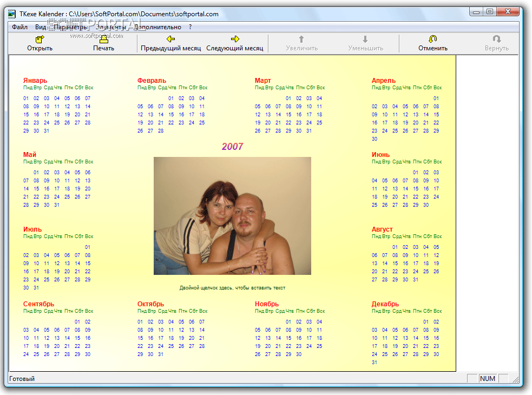This screenshot has width=532, height=395.
Task: Click the Июль month heading
Action: pos(32,229)
